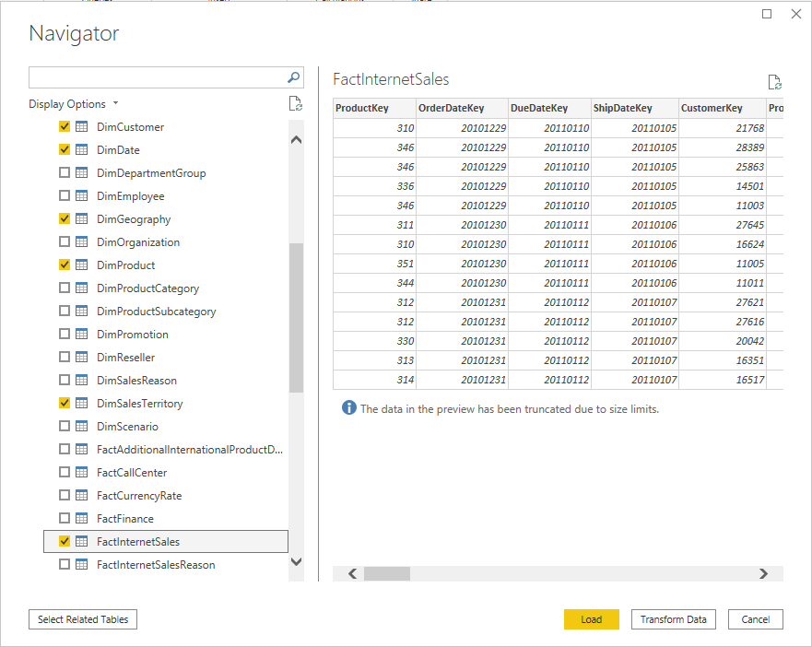Click the table icon beside DimCustomer
The image size is (812, 647).
pyautogui.click(x=82, y=127)
